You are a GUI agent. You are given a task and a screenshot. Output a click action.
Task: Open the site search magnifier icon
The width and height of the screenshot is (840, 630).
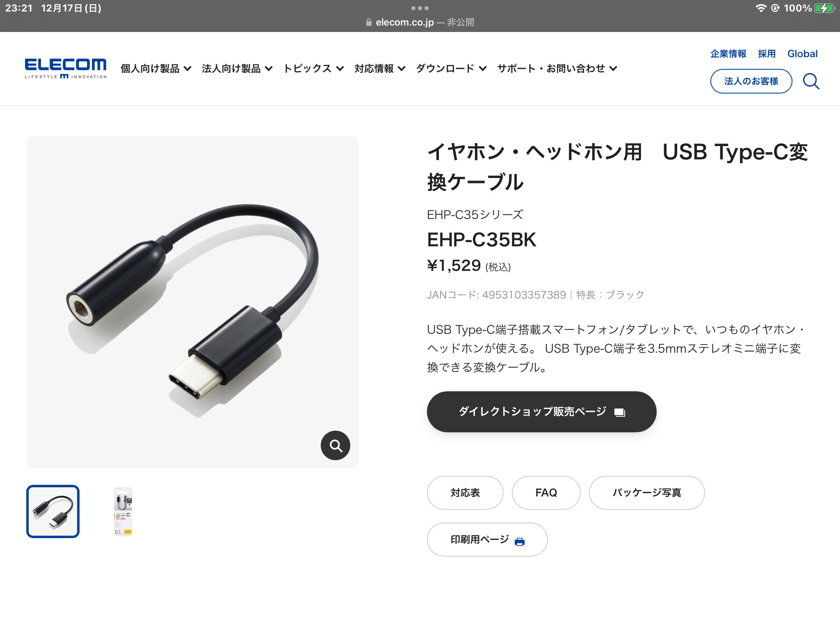(811, 81)
